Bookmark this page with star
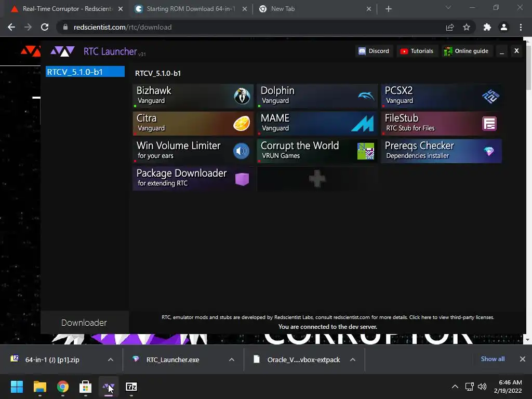Image resolution: width=532 pixels, height=399 pixels. point(467,27)
